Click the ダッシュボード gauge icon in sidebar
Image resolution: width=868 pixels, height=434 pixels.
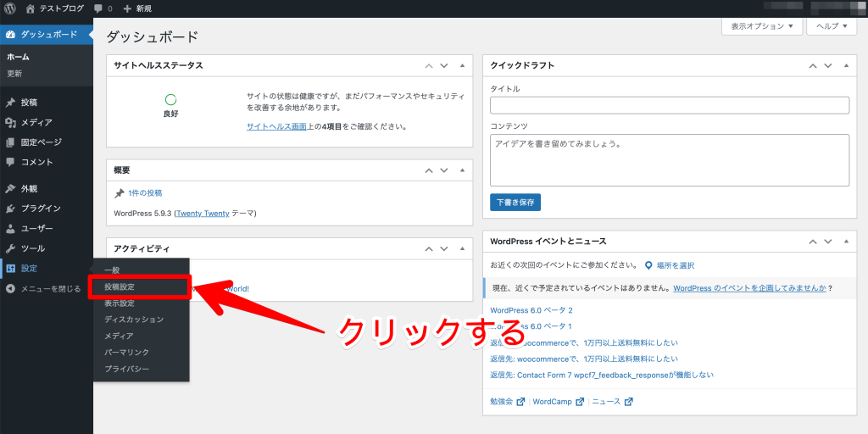click(10, 34)
